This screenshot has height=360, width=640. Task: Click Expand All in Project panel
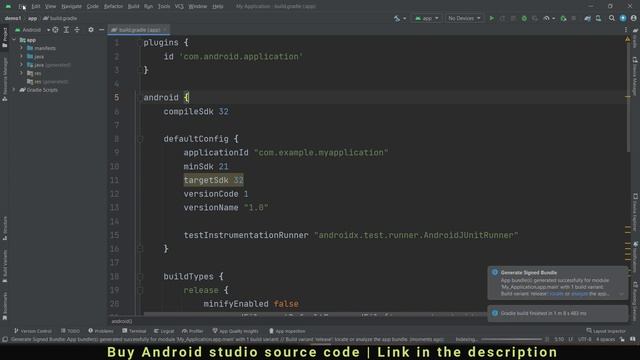click(x=66, y=30)
